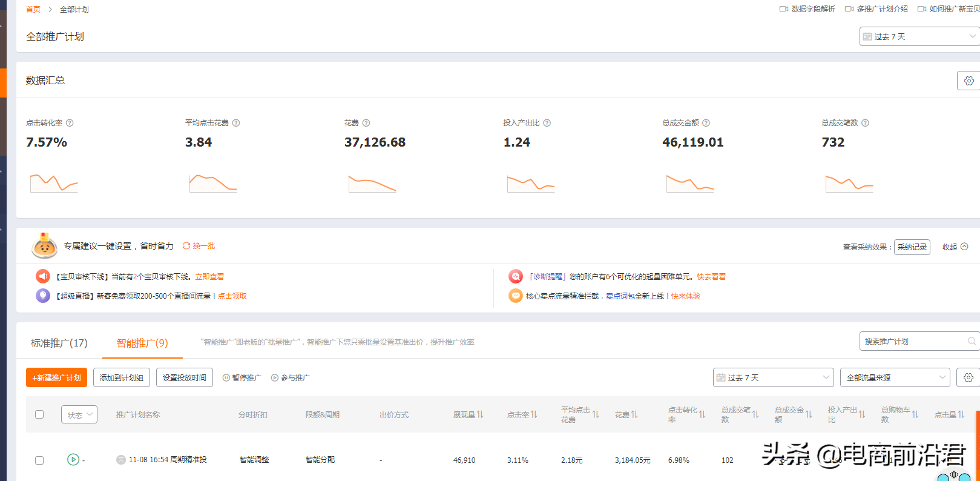Check the box for 11-08 周期精准投 row
This screenshot has height=481, width=980.
click(x=39, y=460)
